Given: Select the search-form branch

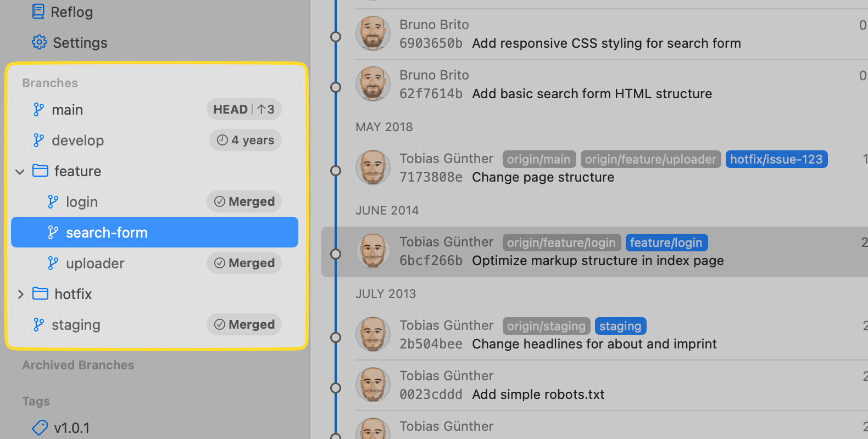Looking at the screenshot, I should [107, 233].
